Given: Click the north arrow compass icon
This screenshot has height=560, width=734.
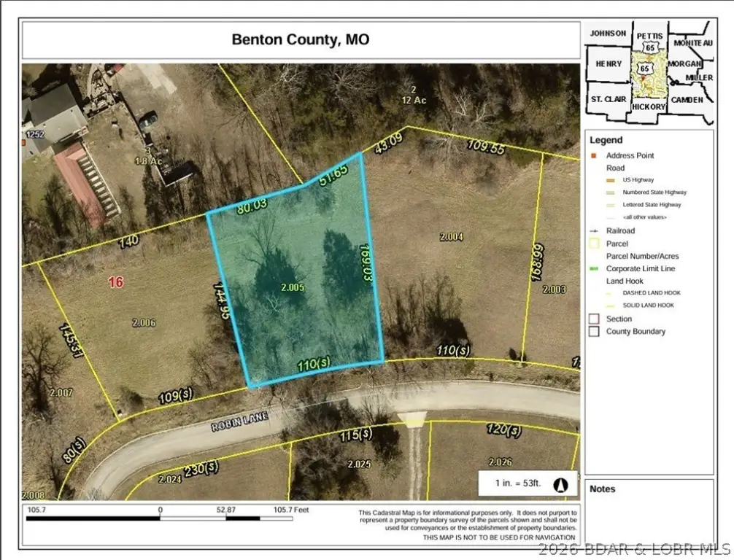Looking at the screenshot, I should (x=561, y=485).
